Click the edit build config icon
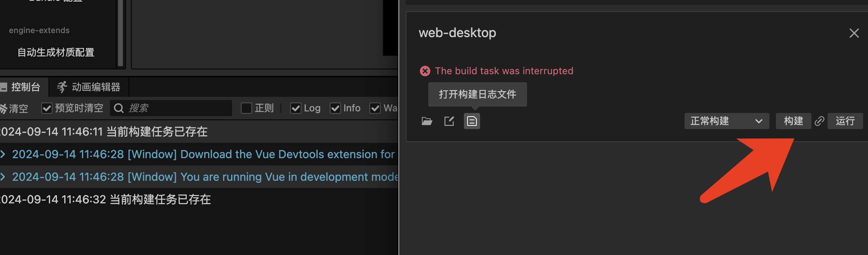The image size is (868, 255). coord(449,121)
